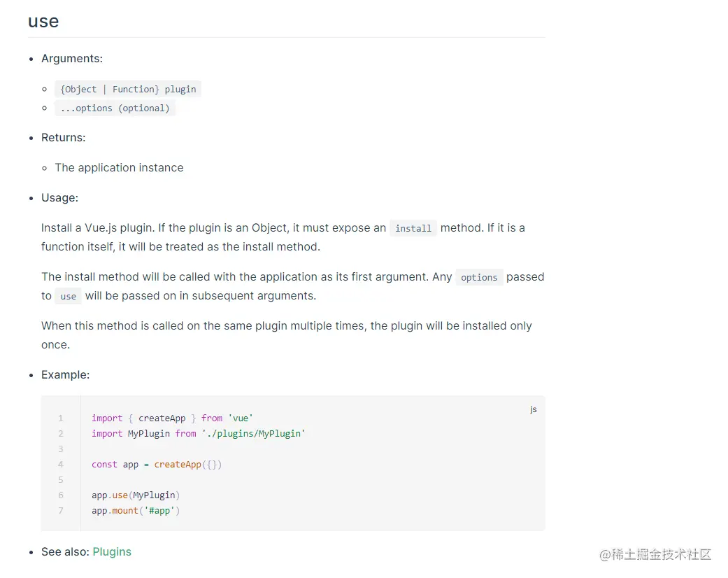Viewport: 728px width, 578px height.
Task: Open the Plugins link under See also
Action: tap(112, 552)
